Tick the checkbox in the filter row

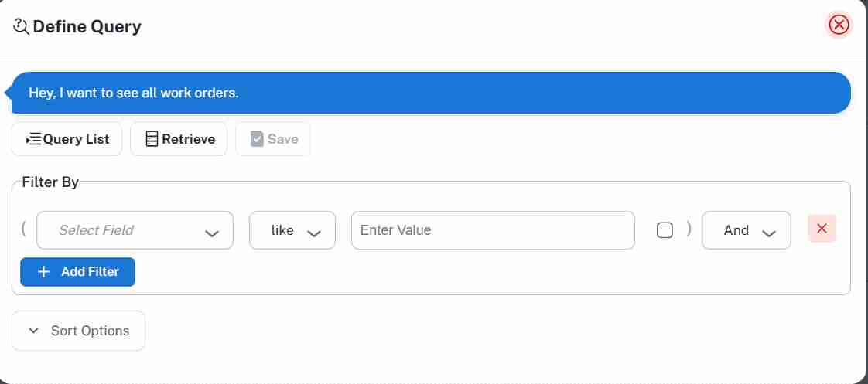(x=665, y=230)
